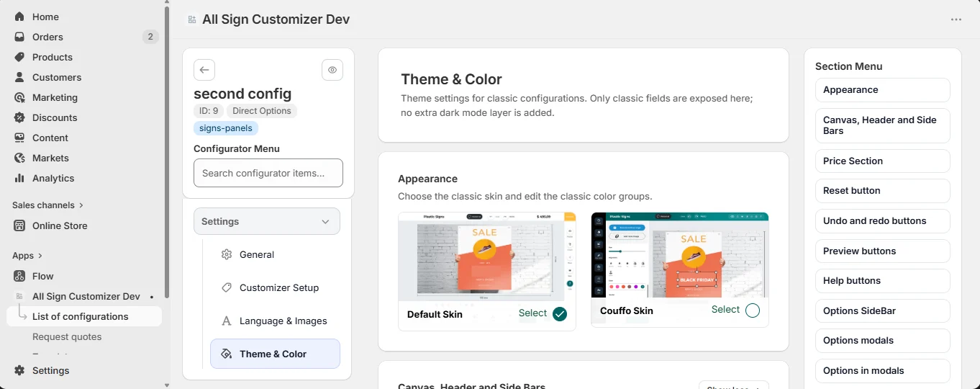
Task: Open the General settings item
Action: (x=275, y=254)
